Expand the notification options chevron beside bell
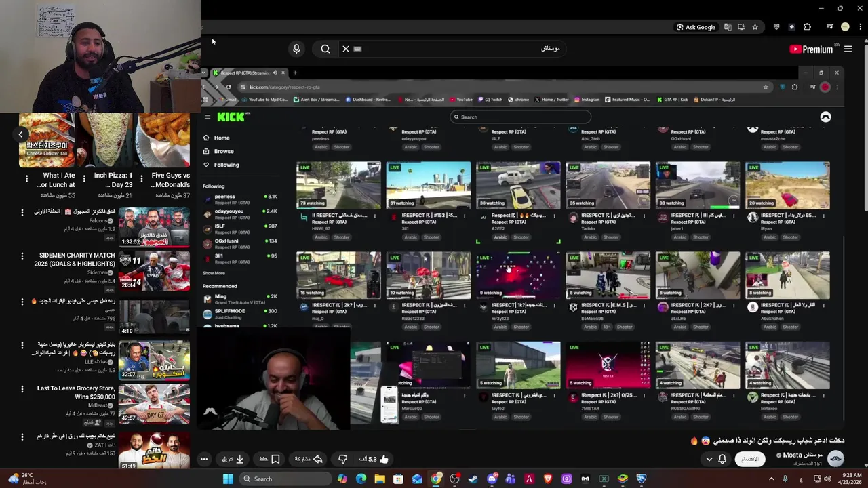 [709, 459]
